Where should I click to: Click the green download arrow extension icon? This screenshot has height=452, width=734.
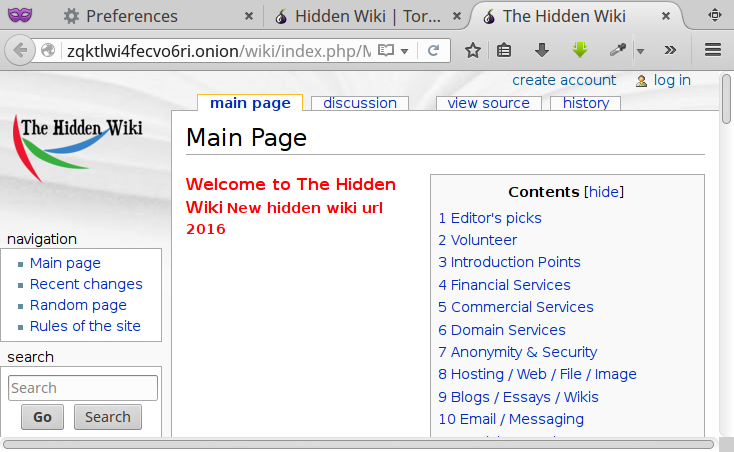580,50
